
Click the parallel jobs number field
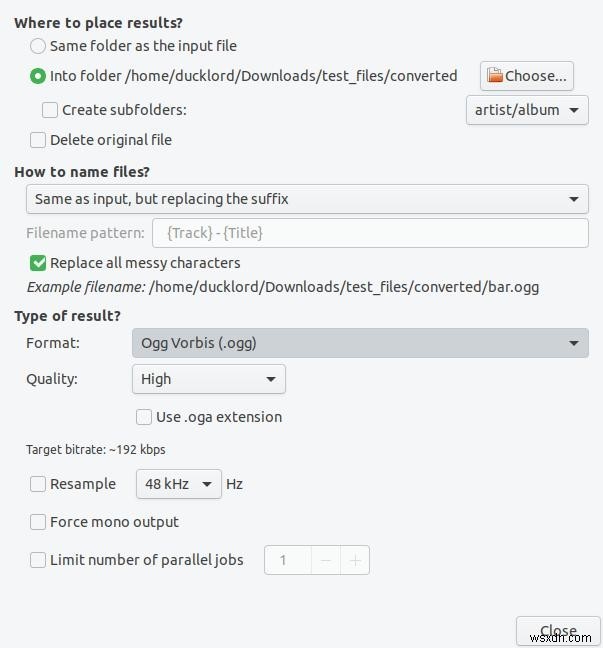(288, 560)
